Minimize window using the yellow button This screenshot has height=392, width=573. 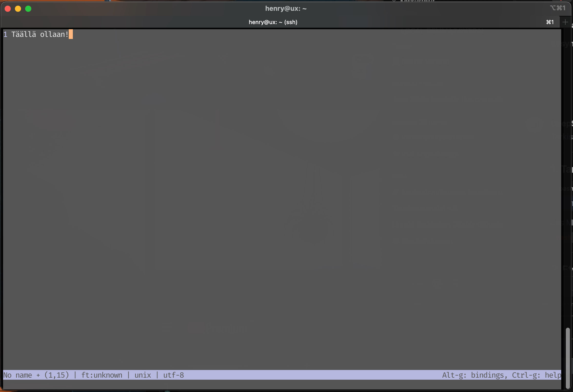[18, 9]
